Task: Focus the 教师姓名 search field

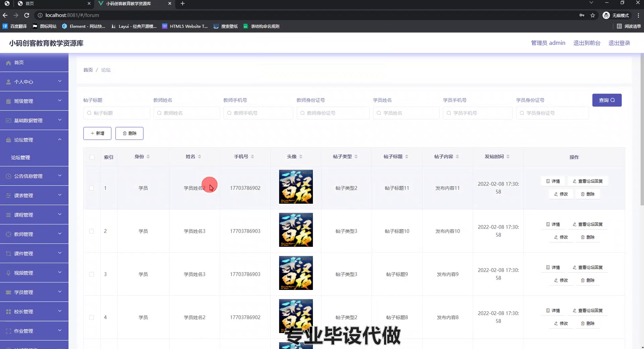Action: pos(187,113)
